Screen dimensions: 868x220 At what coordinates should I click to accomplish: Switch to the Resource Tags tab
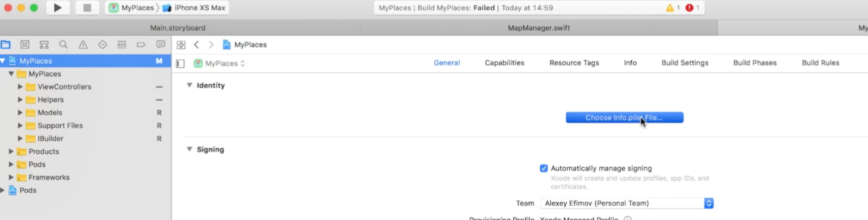(574, 63)
